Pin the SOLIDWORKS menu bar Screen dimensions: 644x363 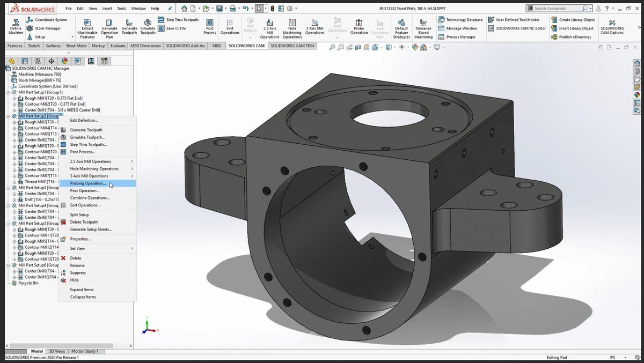coord(170,9)
